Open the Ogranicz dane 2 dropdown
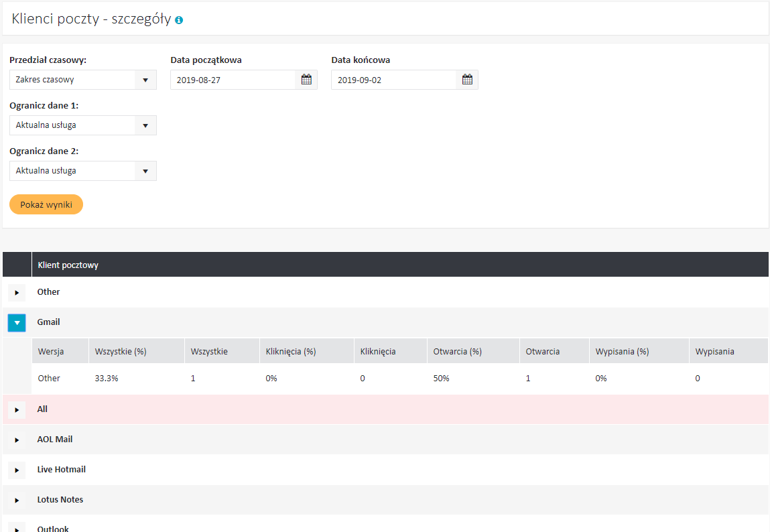This screenshot has width=770, height=532. [82, 171]
